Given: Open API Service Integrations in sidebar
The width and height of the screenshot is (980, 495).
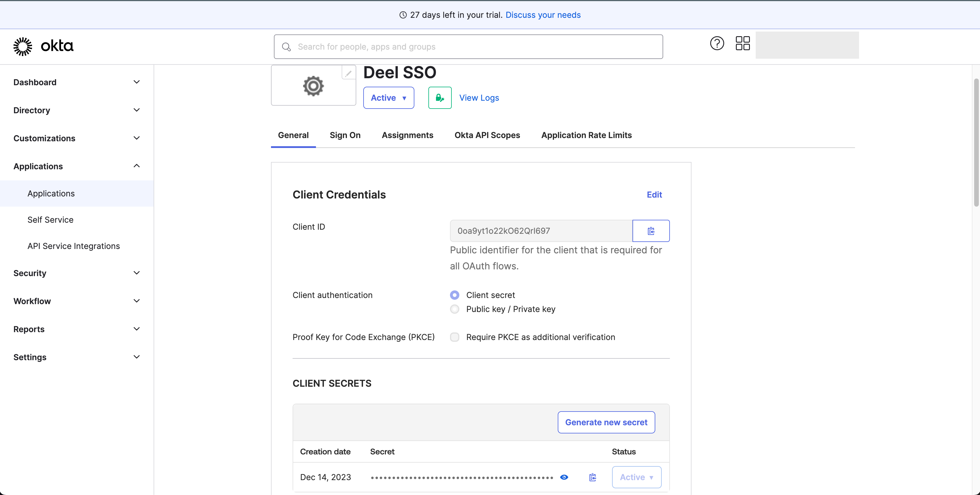Looking at the screenshot, I should [x=77, y=246].
